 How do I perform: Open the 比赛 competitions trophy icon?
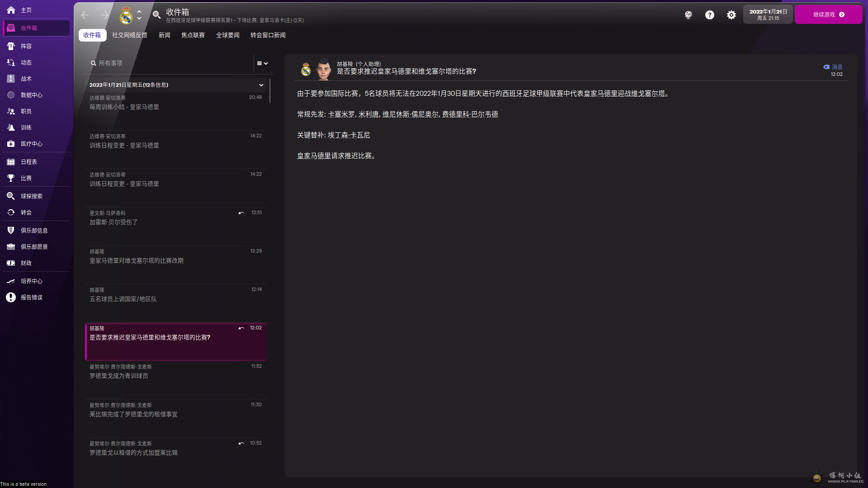(11, 178)
